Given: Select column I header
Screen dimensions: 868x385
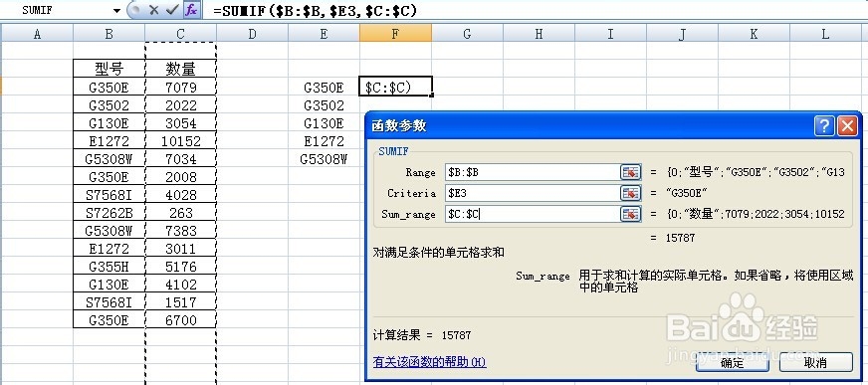Looking at the screenshot, I should pos(610,34).
